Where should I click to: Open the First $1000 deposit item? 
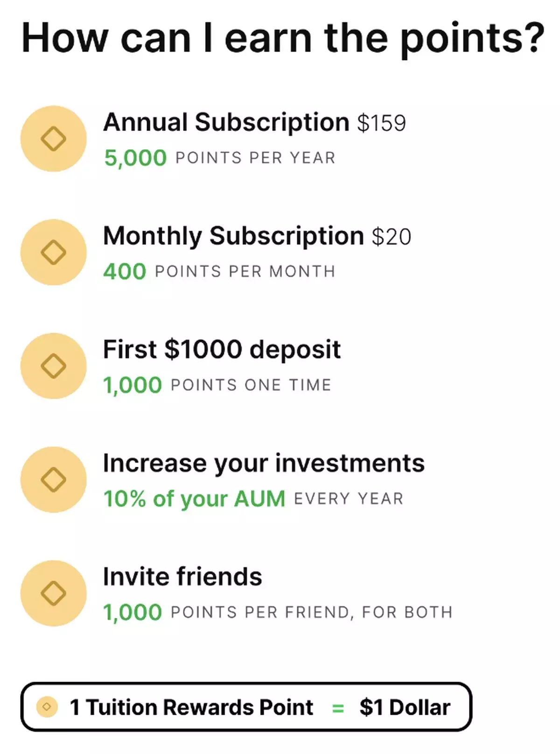point(222,349)
